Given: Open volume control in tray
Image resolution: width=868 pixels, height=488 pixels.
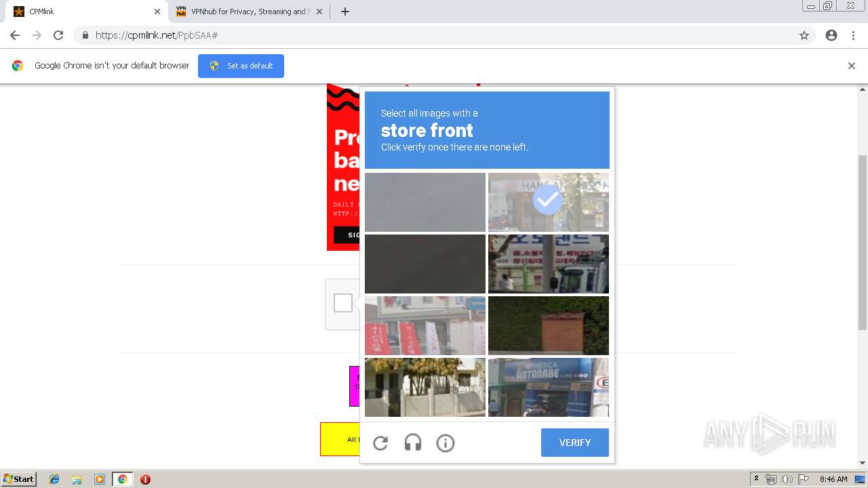Looking at the screenshot, I should click(787, 479).
